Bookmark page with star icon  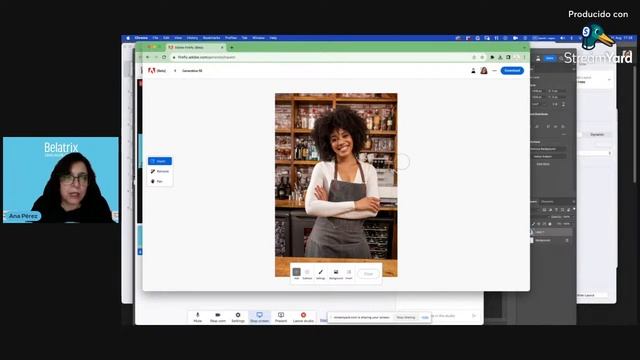pyautogui.click(x=482, y=57)
